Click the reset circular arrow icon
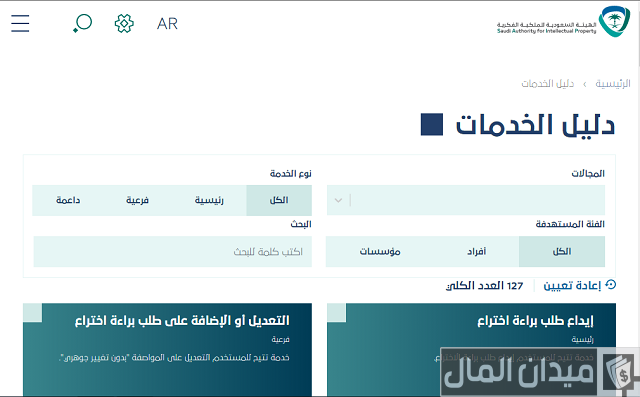 (611, 284)
